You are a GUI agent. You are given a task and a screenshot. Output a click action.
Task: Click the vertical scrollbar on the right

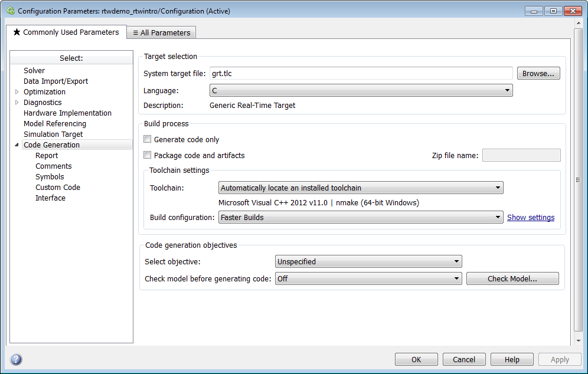(x=577, y=179)
